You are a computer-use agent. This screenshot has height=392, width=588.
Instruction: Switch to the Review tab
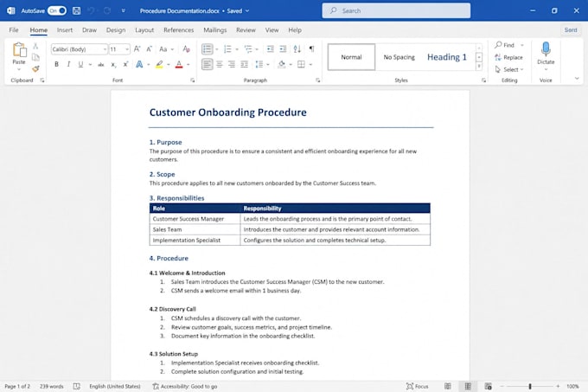click(x=246, y=30)
